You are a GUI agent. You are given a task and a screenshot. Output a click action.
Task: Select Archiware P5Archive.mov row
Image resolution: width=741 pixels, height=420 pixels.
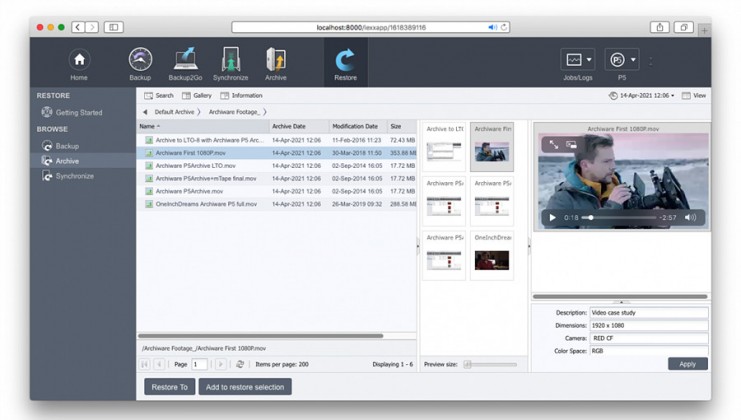276,191
